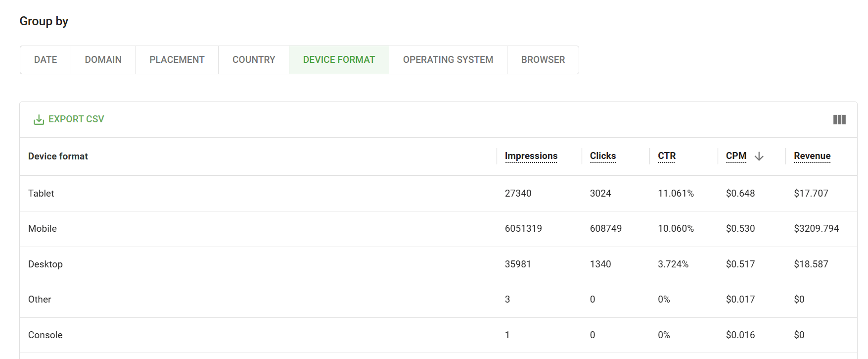Group by DATE tab
Viewport: 868px width, 359px height.
[46, 60]
